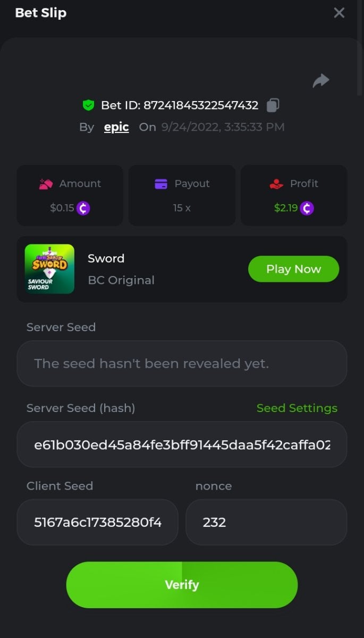Select the Server Seed hash field
364x638 pixels.
tap(182, 444)
